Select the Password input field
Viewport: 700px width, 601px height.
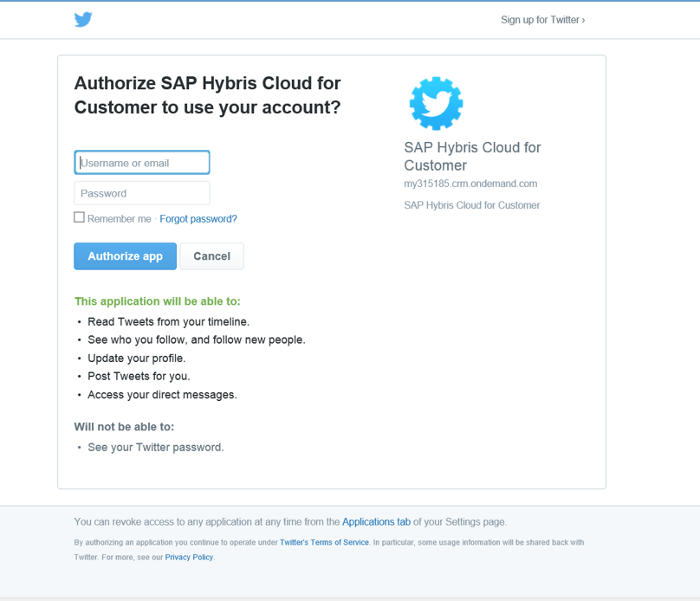tap(142, 193)
